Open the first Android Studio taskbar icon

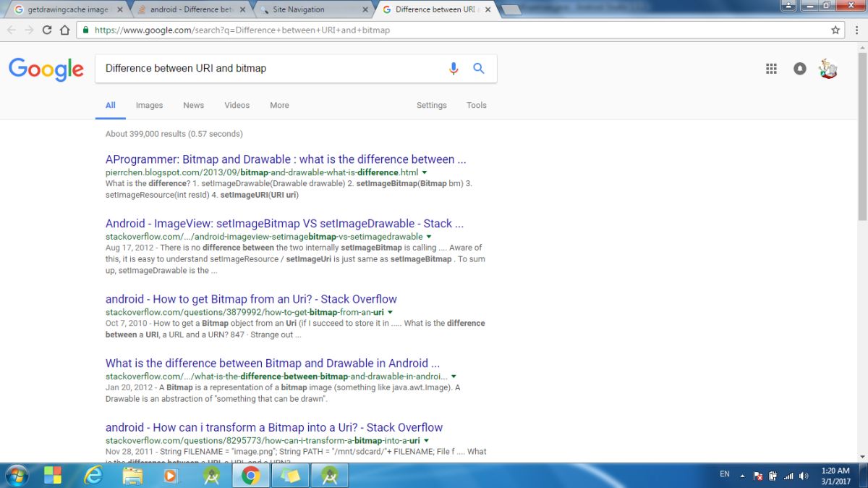coord(211,476)
